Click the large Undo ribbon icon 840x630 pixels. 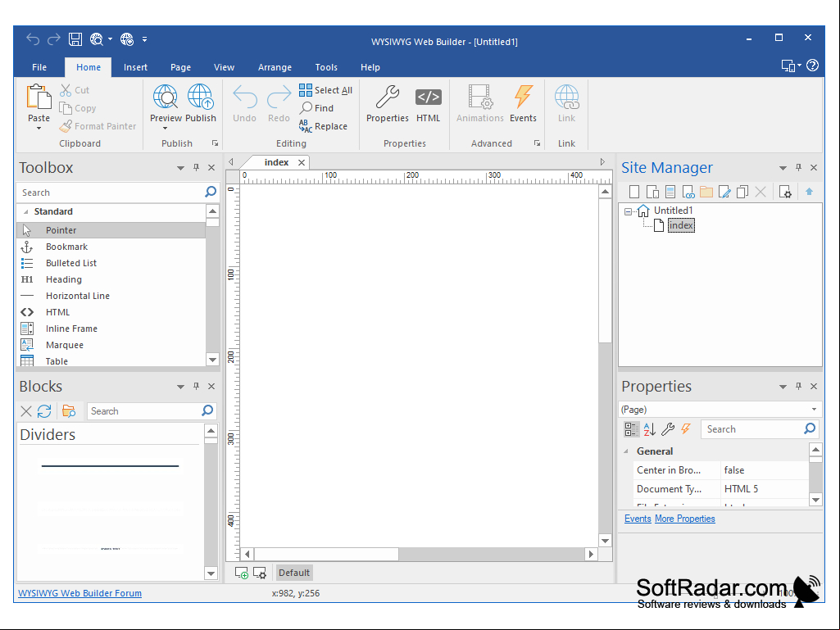point(245,97)
